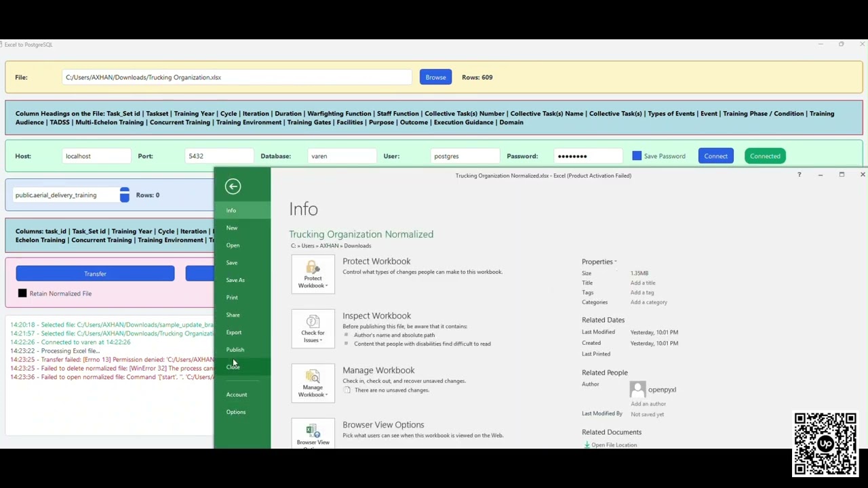Viewport: 868px width, 488px height.
Task: Toggle the Retain Normalized File checkbox
Action: (x=22, y=293)
